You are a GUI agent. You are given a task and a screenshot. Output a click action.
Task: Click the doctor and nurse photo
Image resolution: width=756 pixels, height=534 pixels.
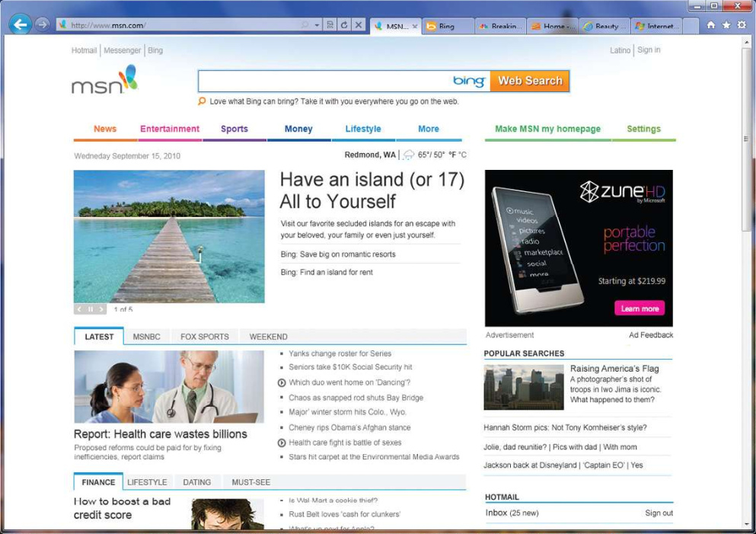tap(169, 386)
